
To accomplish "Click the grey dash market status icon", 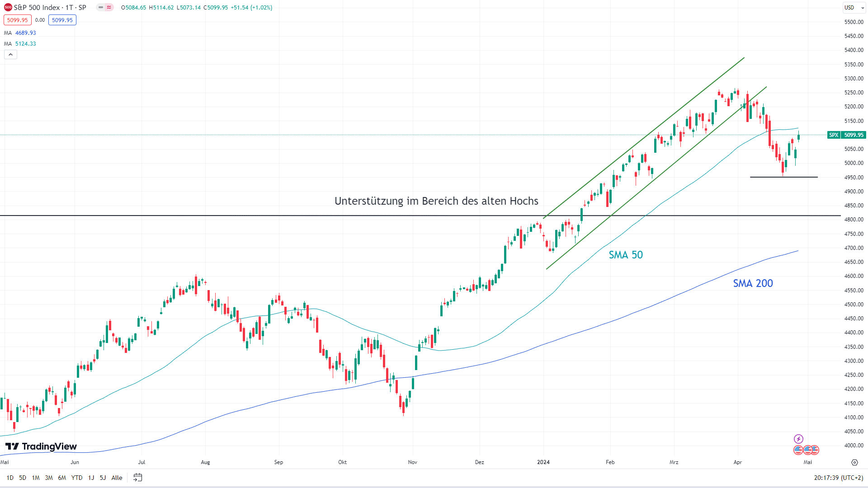I will [x=100, y=7].
